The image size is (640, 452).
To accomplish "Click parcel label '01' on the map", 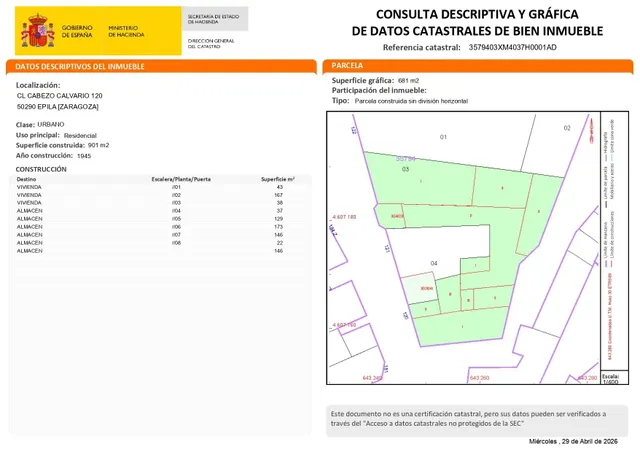I will [443, 137].
